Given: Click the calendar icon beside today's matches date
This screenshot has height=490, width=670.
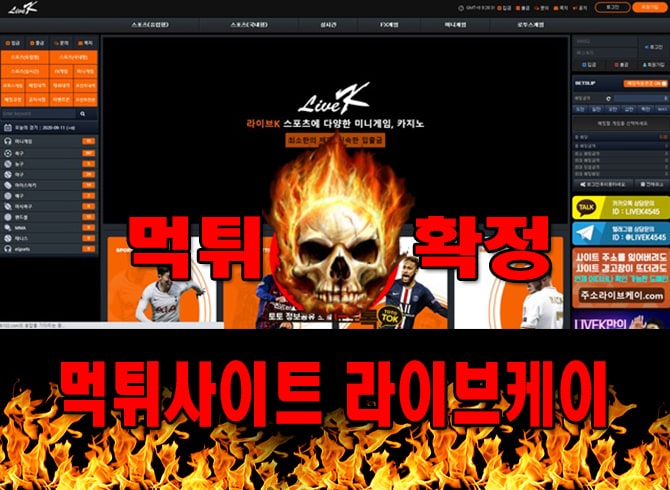Looking at the screenshot, I should pyautogui.click(x=7, y=127).
